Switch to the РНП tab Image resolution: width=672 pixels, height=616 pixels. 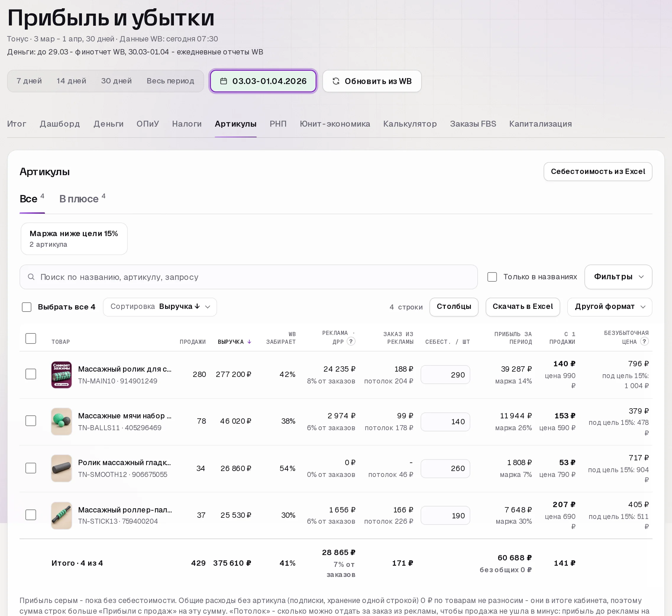click(x=278, y=124)
